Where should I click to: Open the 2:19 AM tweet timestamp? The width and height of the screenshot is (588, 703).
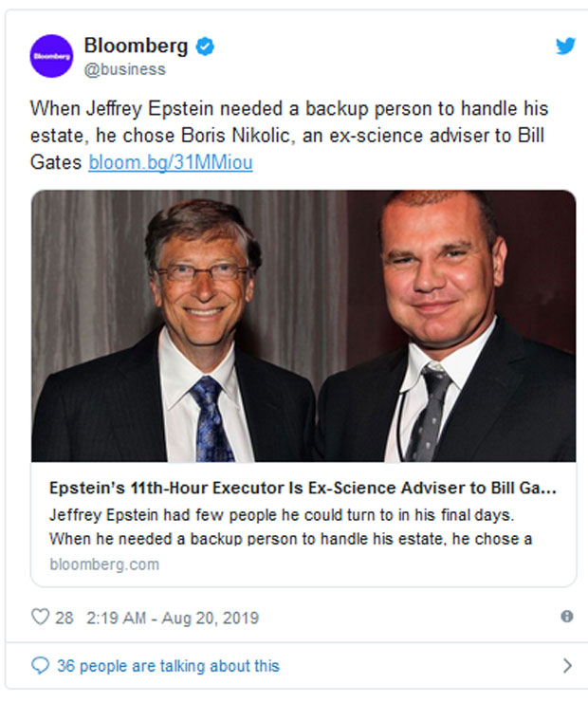[x=117, y=618]
